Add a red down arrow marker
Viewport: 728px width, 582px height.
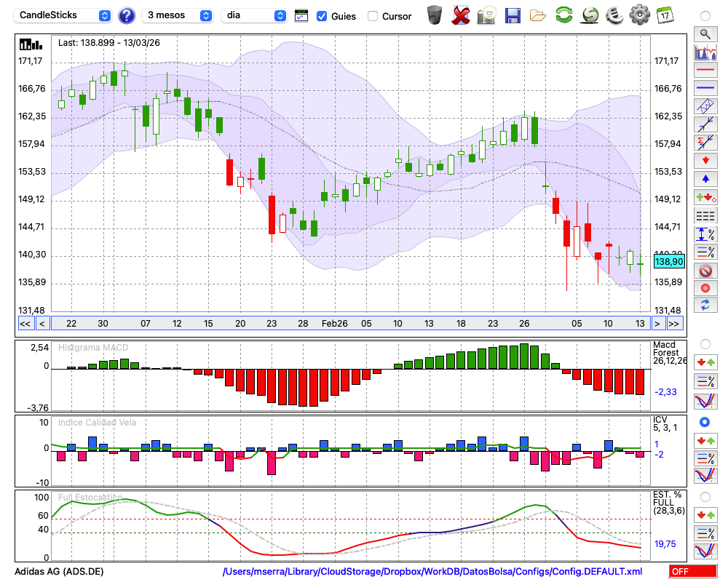705,161
